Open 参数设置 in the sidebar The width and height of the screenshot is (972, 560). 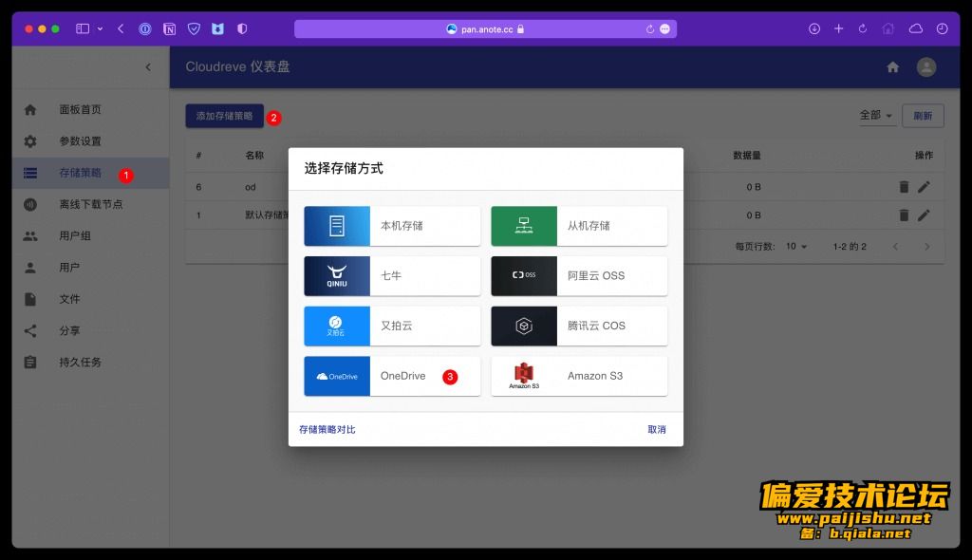[90, 141]
